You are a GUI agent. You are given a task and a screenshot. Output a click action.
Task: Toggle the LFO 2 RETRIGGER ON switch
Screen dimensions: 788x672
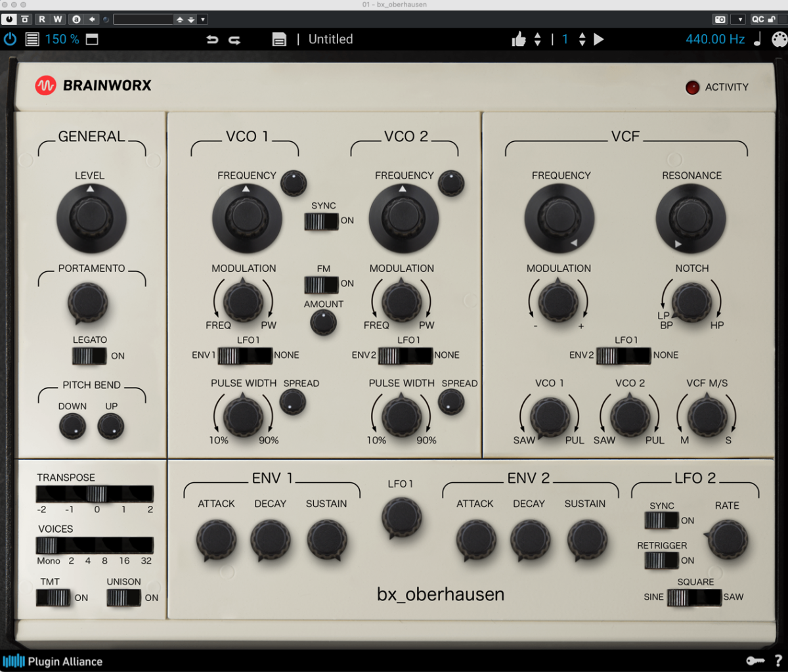(x=662, y=560)
